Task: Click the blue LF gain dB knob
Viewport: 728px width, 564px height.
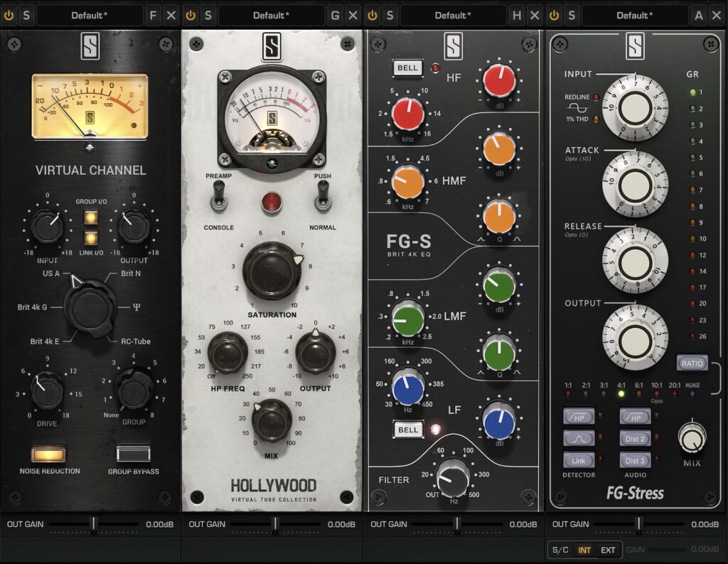Action: pyautogui.click(x=499, y=422)
